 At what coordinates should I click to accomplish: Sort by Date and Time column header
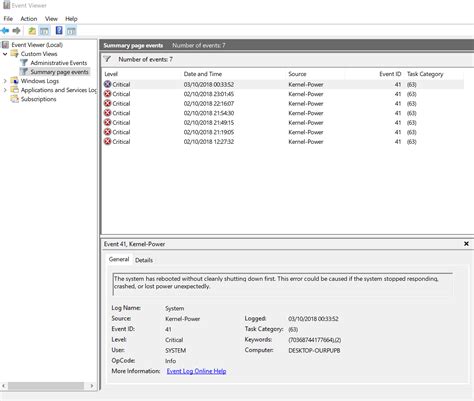pos(203,74)
